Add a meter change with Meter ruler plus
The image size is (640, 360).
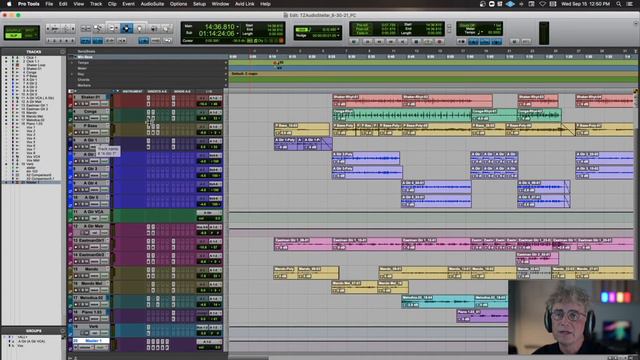pyautogui.click(x=226, y=69)
